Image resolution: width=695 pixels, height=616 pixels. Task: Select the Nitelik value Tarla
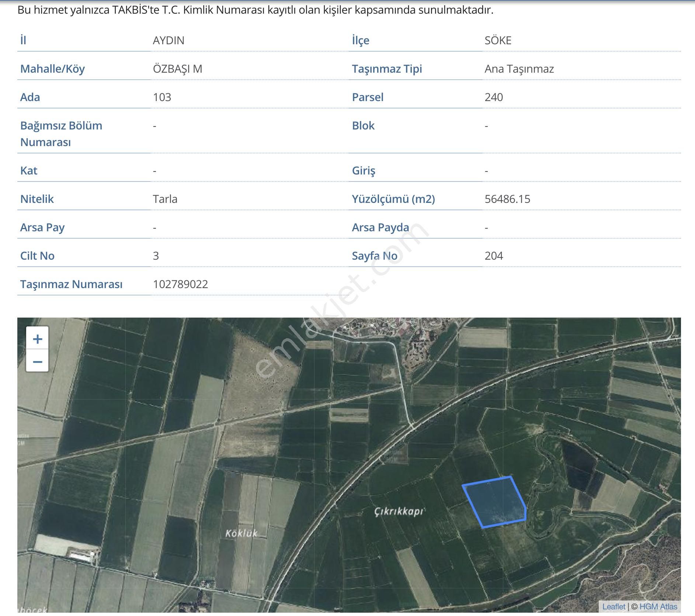pos(165,199)
